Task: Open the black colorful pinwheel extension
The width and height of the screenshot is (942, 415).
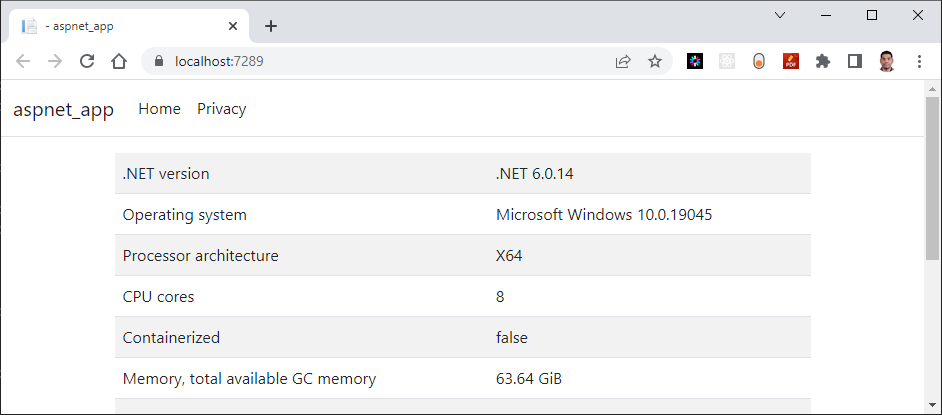Action: 695,61
